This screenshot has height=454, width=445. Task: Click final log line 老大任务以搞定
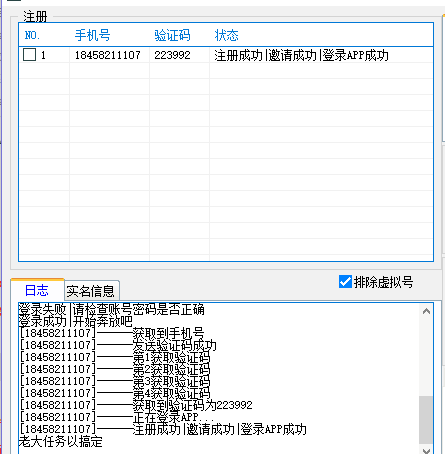(61, 441)
